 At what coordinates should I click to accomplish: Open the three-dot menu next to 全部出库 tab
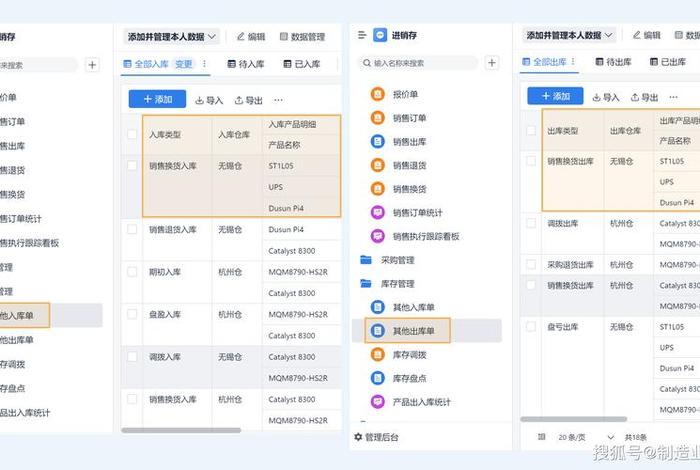click(573, 62)
